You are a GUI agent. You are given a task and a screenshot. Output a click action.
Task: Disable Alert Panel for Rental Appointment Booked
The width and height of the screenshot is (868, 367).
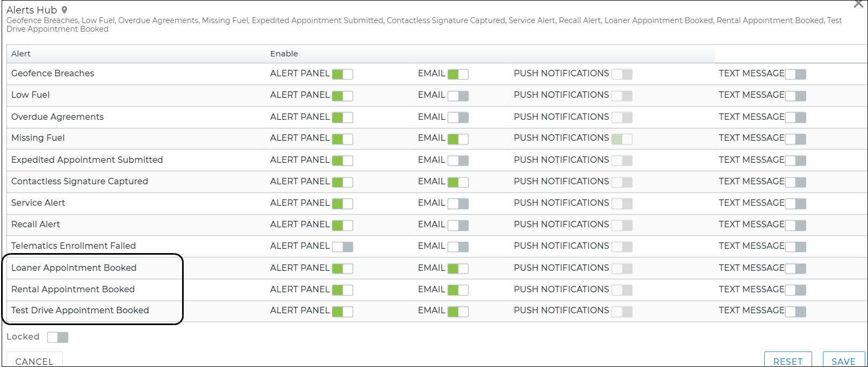342,290
